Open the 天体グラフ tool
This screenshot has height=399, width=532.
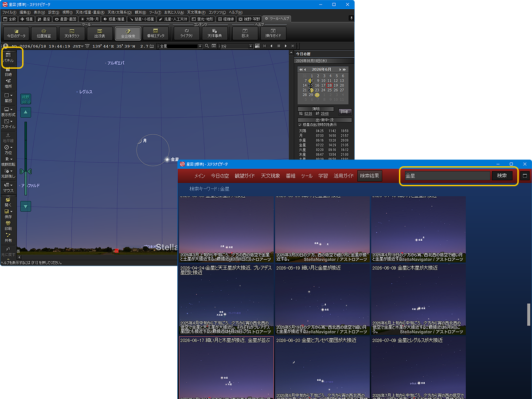click(72, 33)
